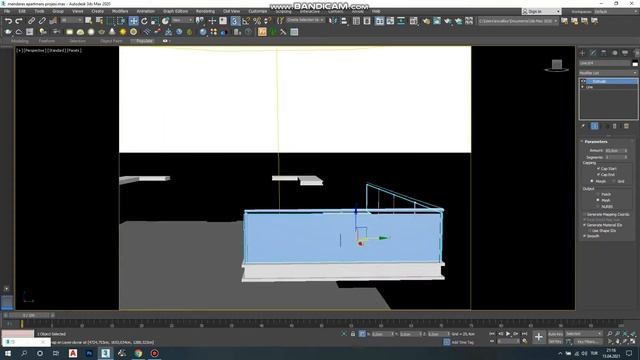Open the Sign In dropdown
This screenshot has height=360, width=640.
click(542, 11)
